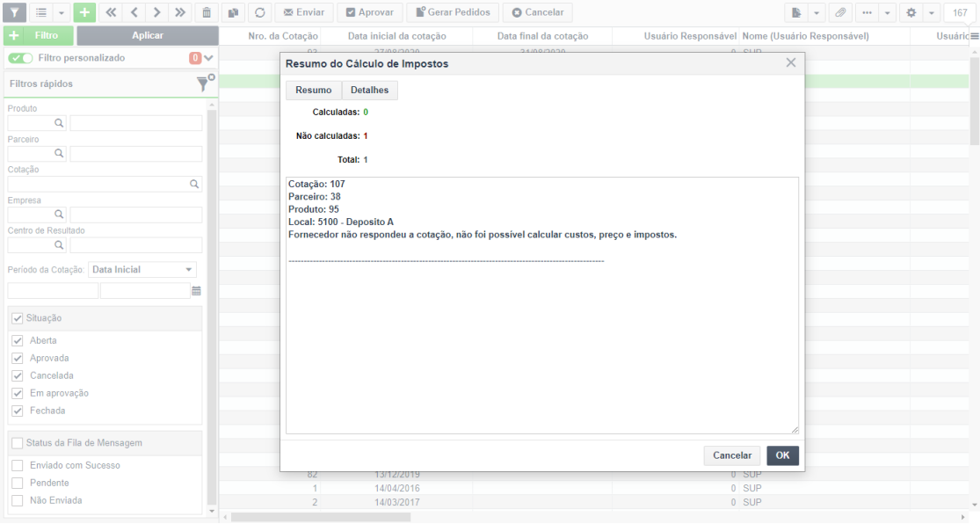Image resolution: width=980 pixels, height=524 pixels.
Task: Open Período da Cotação Data Inicial dropdown
Action: (142, 270)
